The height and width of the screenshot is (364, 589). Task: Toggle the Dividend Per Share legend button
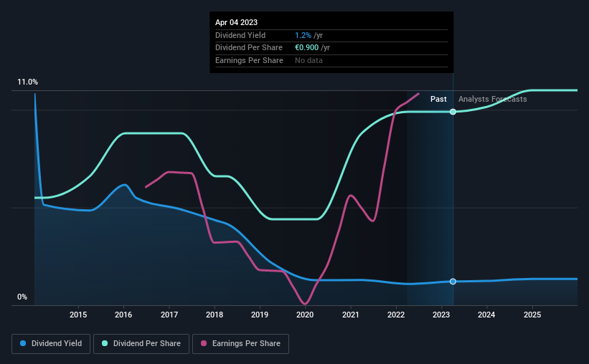coord(141,344)
